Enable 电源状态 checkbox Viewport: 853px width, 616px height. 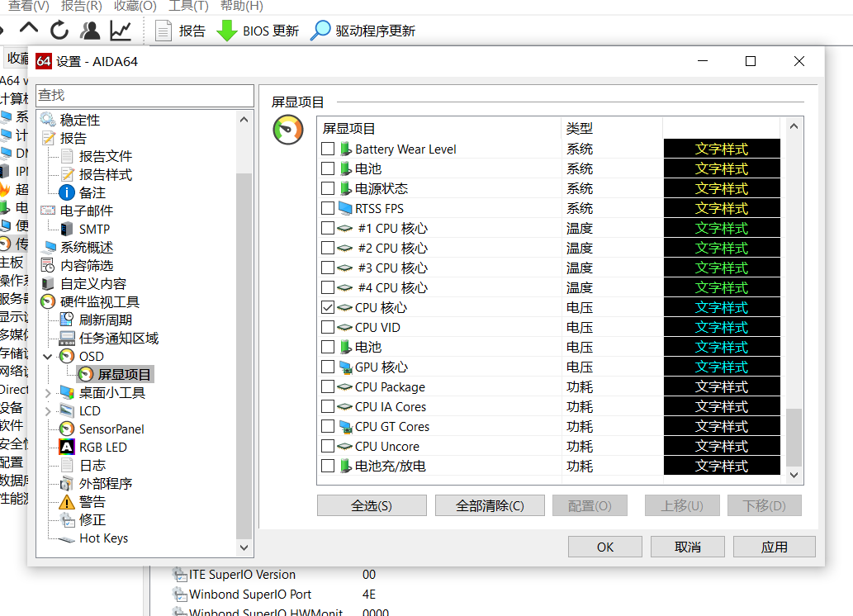(x=328, y=188)
